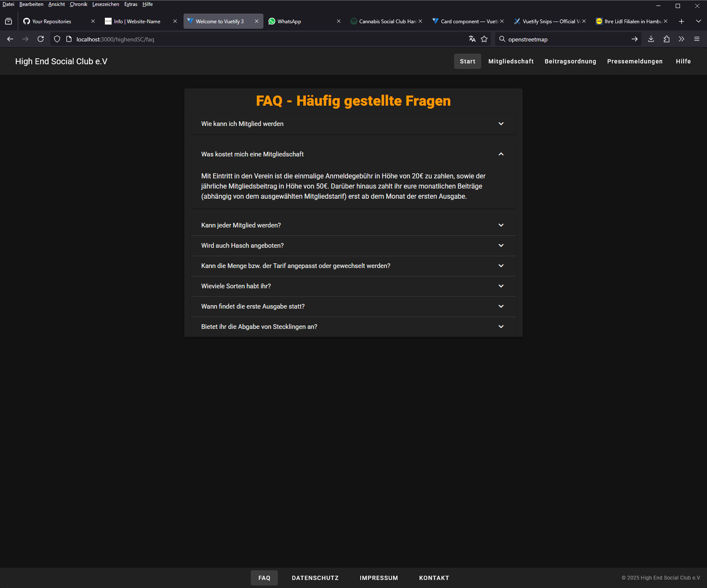The width and height of the screenshot is (707, 588).
Task: Click the Pressemeldungen navigation button
Action: (x=635, y=61)
